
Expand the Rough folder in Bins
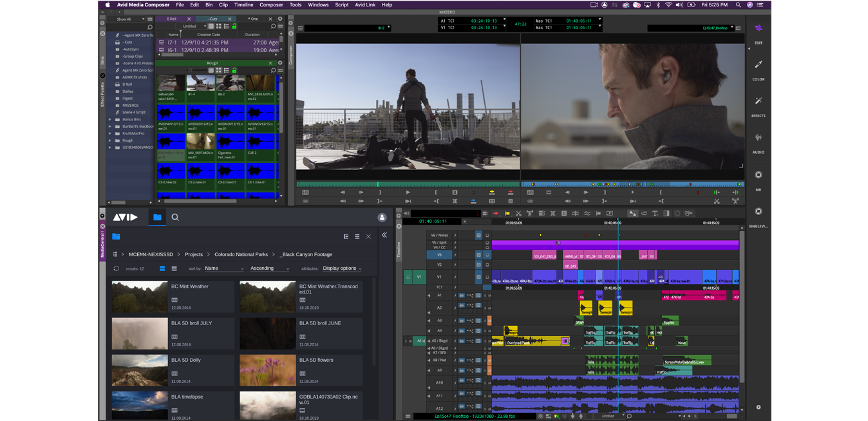click(110, 140)
